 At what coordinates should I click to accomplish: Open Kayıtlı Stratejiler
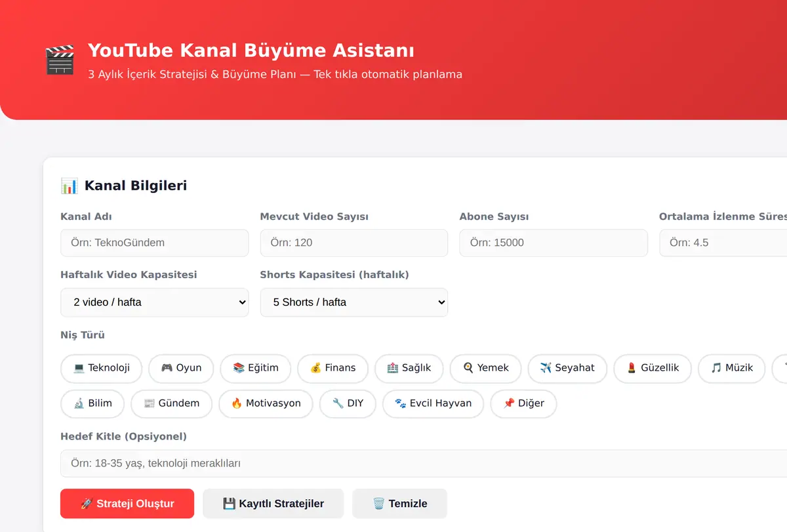click(273, 504)
